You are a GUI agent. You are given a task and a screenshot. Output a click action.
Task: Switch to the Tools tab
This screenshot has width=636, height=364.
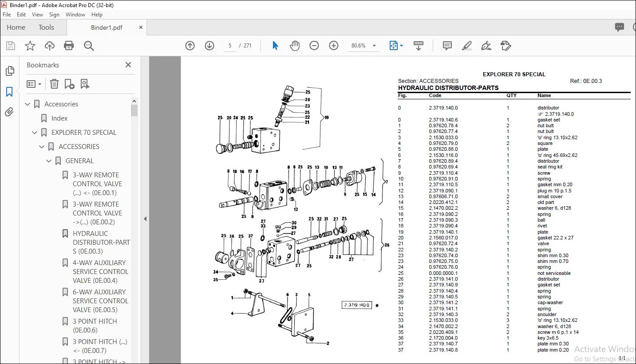(46, 27)
